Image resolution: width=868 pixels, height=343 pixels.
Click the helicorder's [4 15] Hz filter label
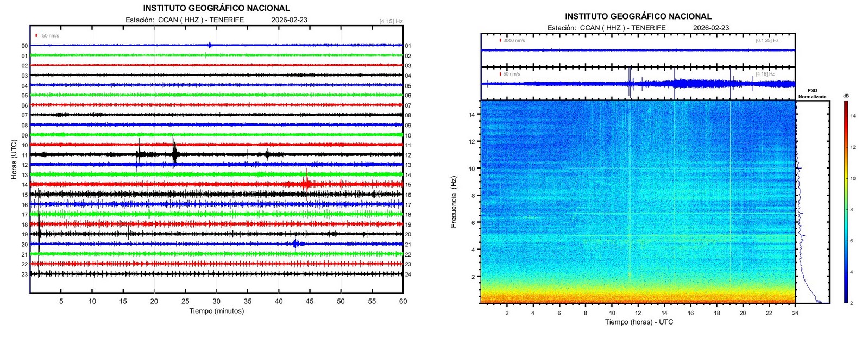391,22
